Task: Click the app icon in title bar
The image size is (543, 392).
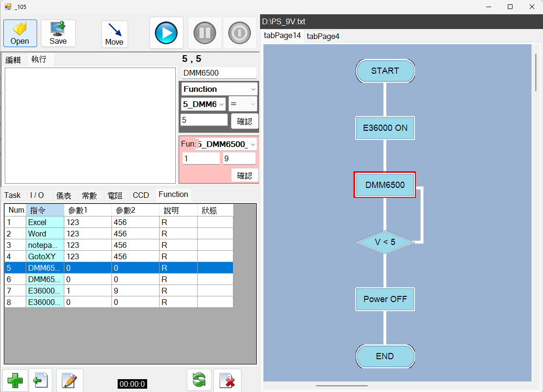Action: click(x=8, y=7)
